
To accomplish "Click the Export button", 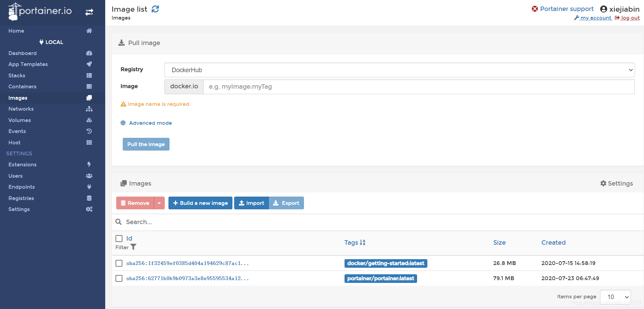I will pyautogui.click(x=286, y=203).
